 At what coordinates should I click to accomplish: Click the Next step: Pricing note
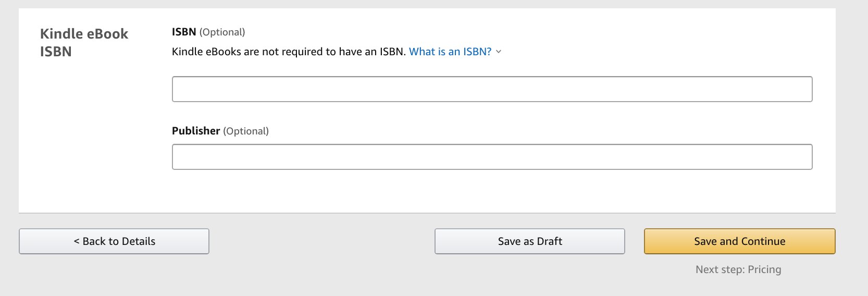click(738, 269)
